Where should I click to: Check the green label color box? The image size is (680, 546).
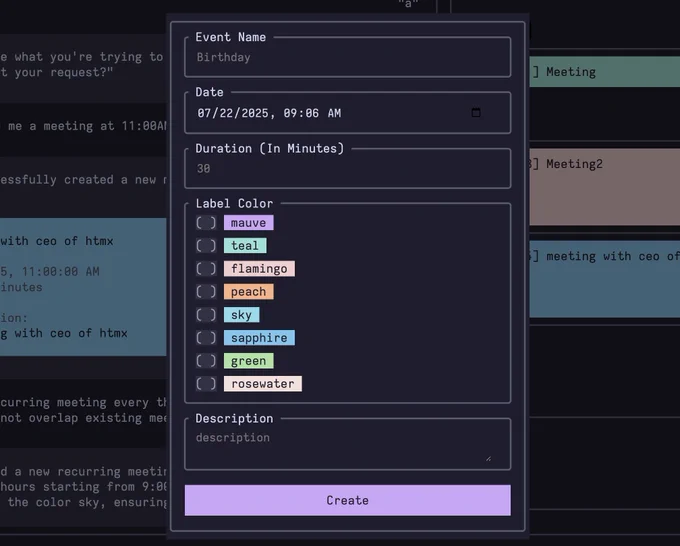(206, 361)
